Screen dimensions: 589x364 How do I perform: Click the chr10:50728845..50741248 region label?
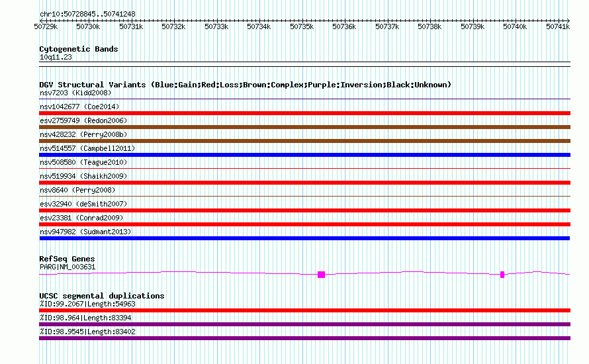pyautogui.click(x=87, y=15)
